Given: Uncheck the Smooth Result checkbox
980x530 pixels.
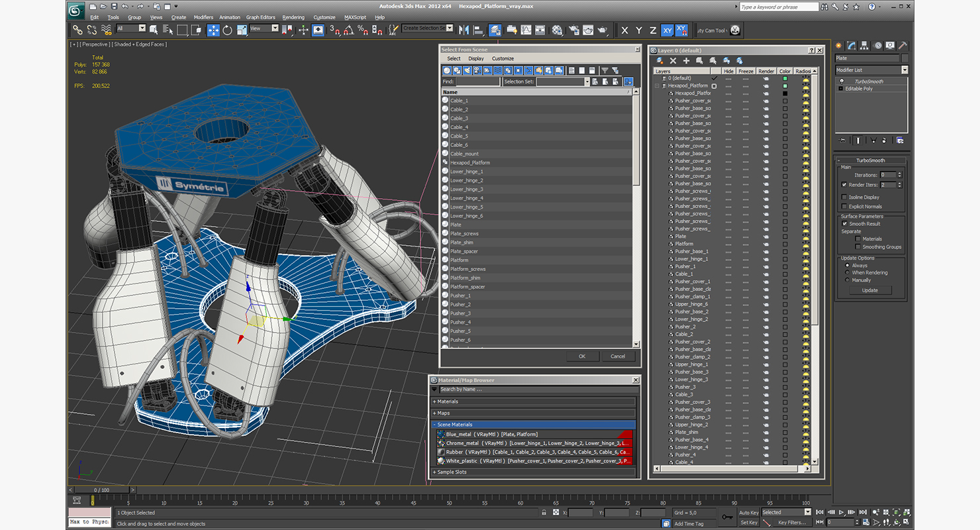Looking at the screenshot, I should pos(844,224).
